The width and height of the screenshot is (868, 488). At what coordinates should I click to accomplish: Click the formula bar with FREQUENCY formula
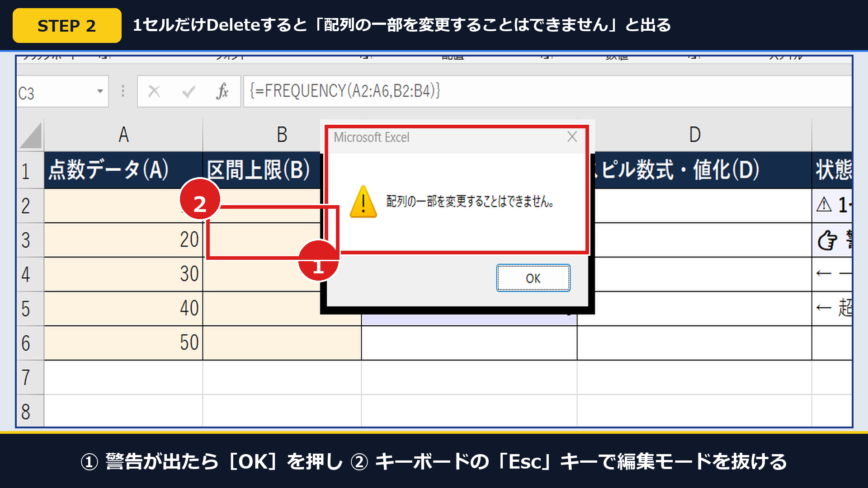(547, 91)
